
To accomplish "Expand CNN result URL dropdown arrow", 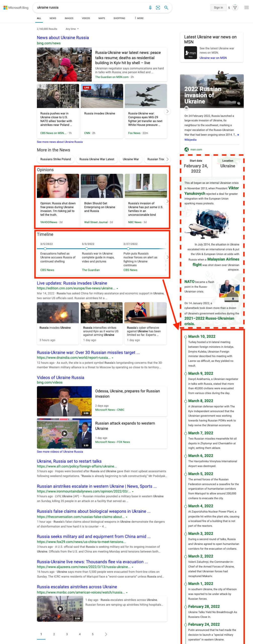I will click(117, 289).
